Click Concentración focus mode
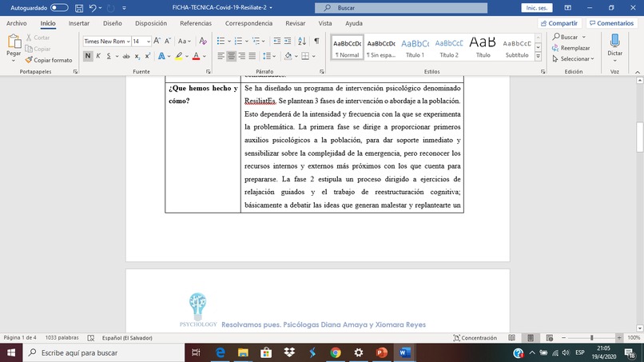The height and width of the screenshot is (362, 644). coord(475,338)
